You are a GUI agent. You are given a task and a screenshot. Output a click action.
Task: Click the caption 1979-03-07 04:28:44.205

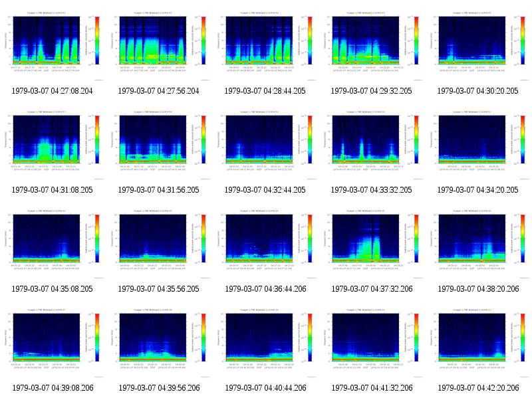[x=265, y=91]
